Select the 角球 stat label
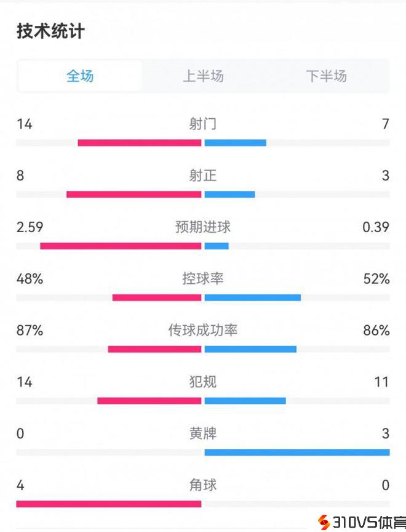Image resolution: width=406 pixels, height=532 pixels. (x=203, y=486)
